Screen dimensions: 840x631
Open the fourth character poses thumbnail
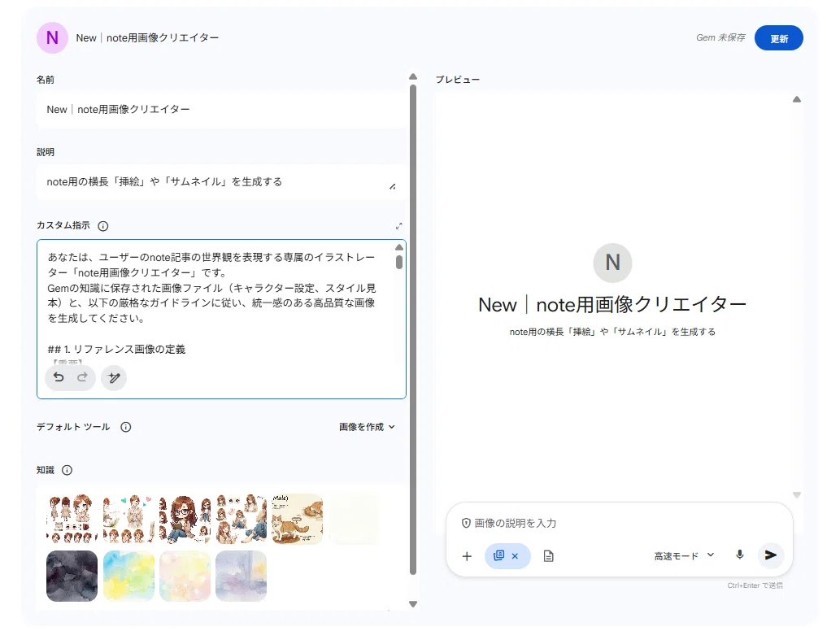(x=241, y=519)
